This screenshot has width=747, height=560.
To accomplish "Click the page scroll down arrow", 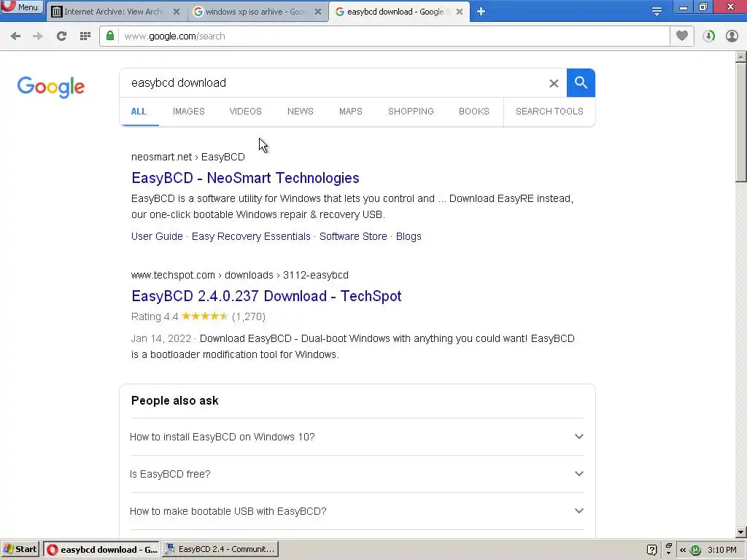I will [741, 532].
